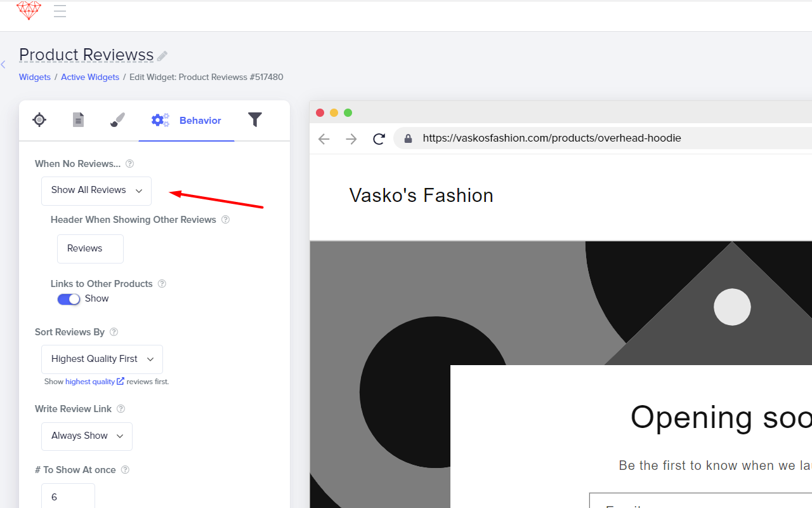Click the help icon beside When No Reviews
The height and width of the screenshot is (508, 812).
(130, 164)
